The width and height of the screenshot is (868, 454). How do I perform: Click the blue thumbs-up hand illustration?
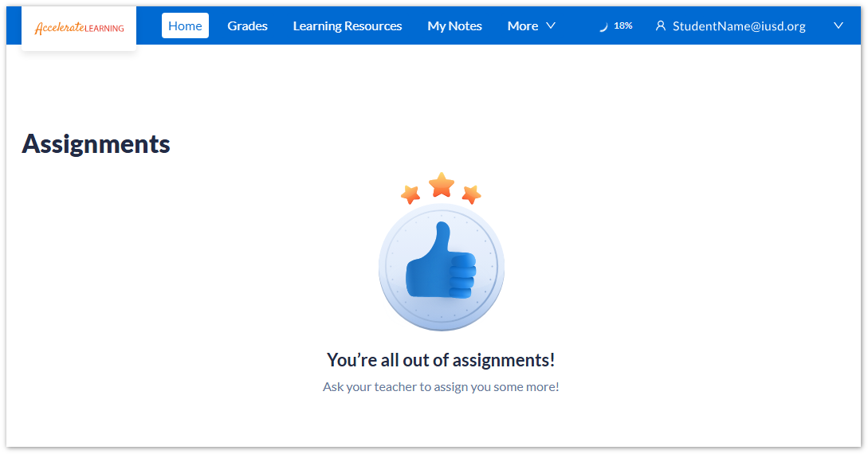[440, 264]
